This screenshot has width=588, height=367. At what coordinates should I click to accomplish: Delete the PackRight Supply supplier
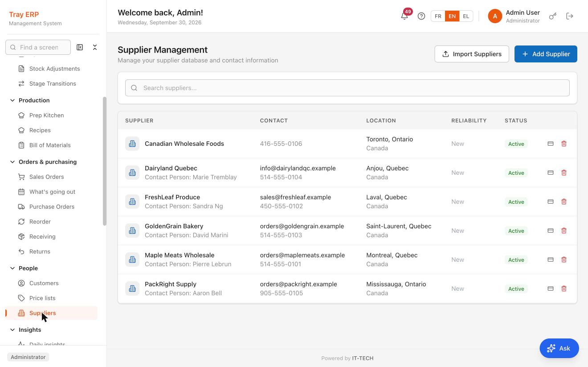564,289
